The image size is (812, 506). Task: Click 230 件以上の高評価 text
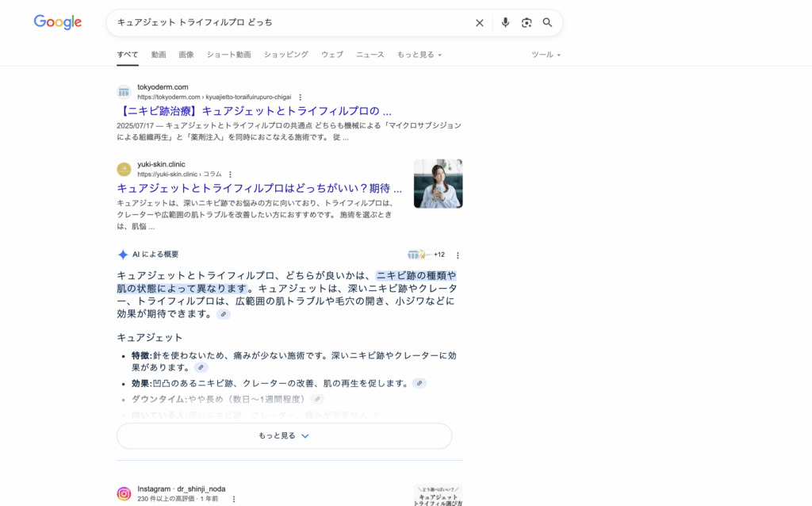point(166,499)
